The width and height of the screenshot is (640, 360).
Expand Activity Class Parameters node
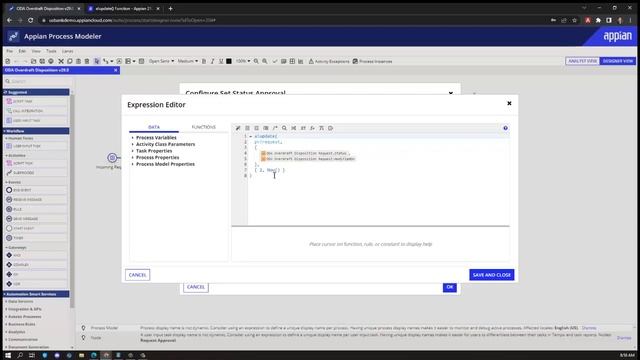click(133, 144)
